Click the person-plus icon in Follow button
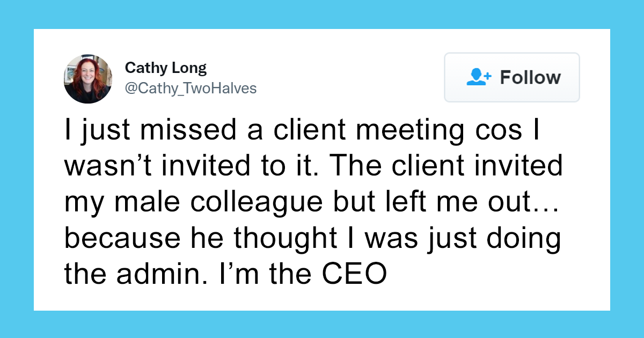 (x=479, y=77)
